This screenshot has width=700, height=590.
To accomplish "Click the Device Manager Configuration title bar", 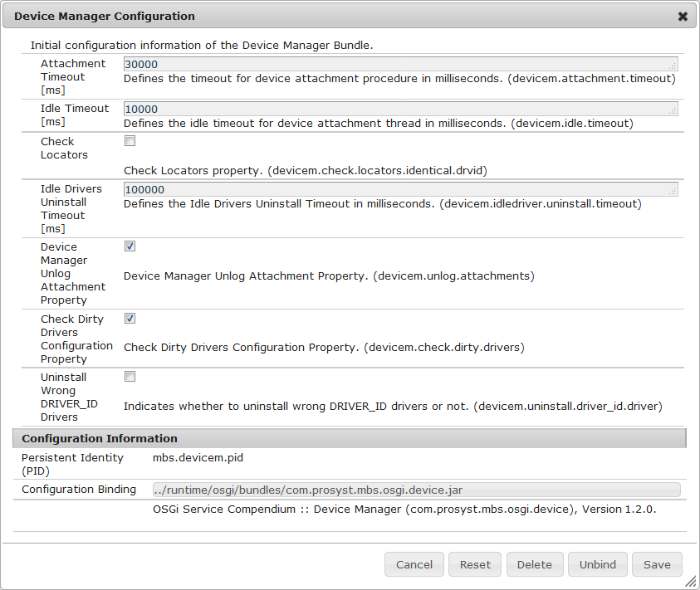I will pyautogui.click(x=332, y=17).
